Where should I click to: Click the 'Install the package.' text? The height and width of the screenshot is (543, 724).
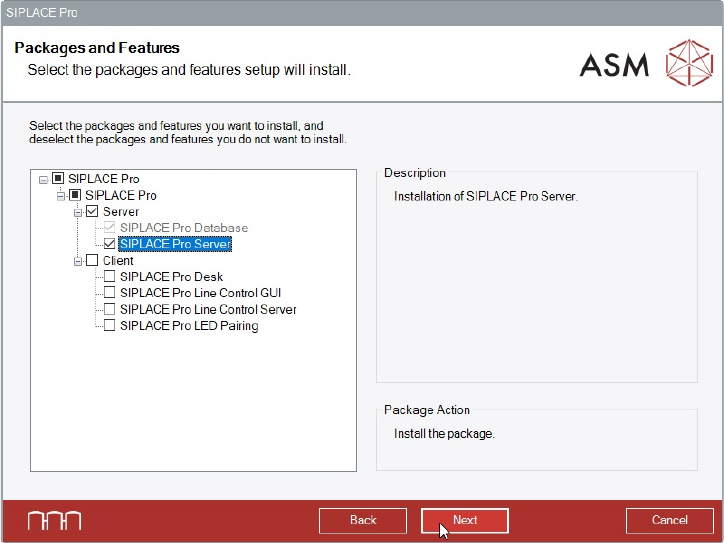[444, 434]
